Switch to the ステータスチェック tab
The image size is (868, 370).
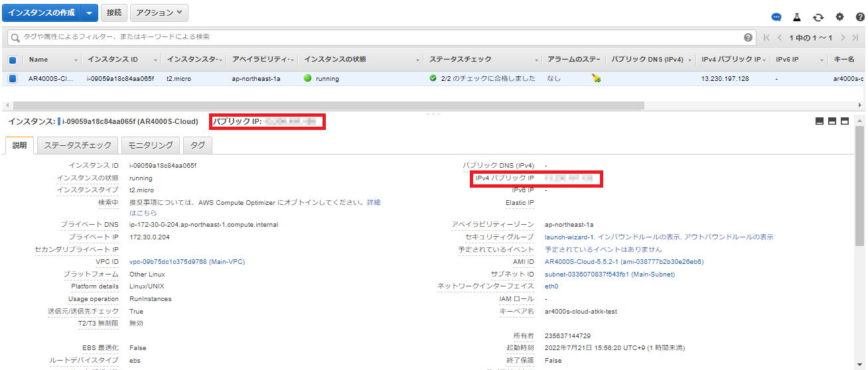78,145
